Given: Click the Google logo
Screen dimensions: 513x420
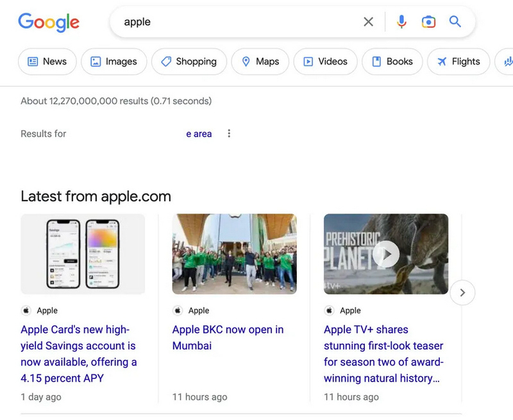Looking at the screenshot, I should [x=49, y=22].
